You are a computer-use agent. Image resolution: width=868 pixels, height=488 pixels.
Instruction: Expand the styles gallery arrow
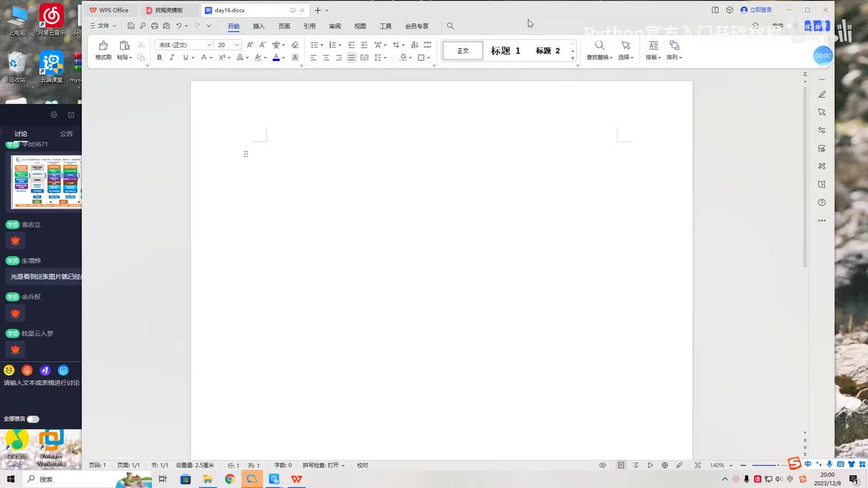click(x=573, y=58)
